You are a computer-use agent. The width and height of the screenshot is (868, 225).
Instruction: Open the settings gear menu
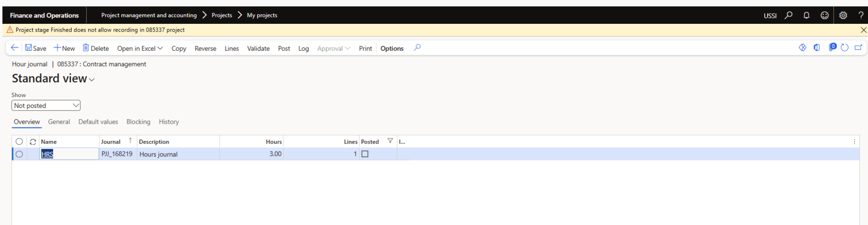click(x=843, y=15)
